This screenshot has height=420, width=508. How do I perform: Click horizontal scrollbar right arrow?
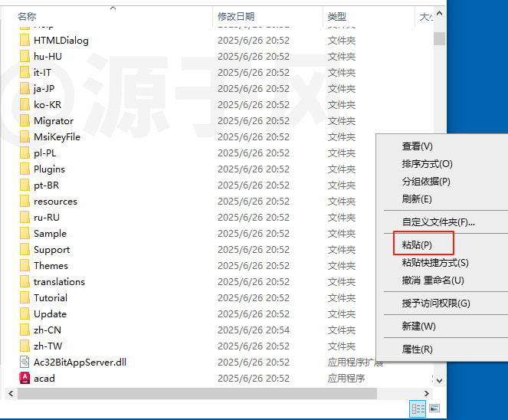(x=427, y=393)
